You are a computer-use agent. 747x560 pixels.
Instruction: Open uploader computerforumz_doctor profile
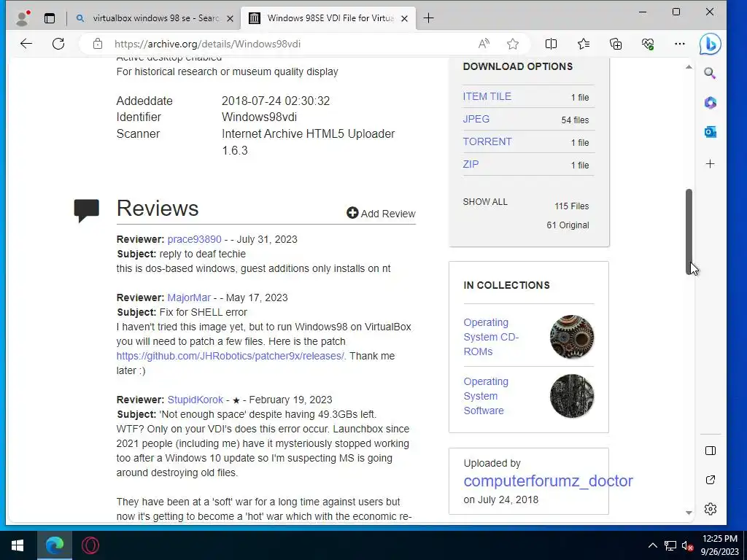pos(548,481)
